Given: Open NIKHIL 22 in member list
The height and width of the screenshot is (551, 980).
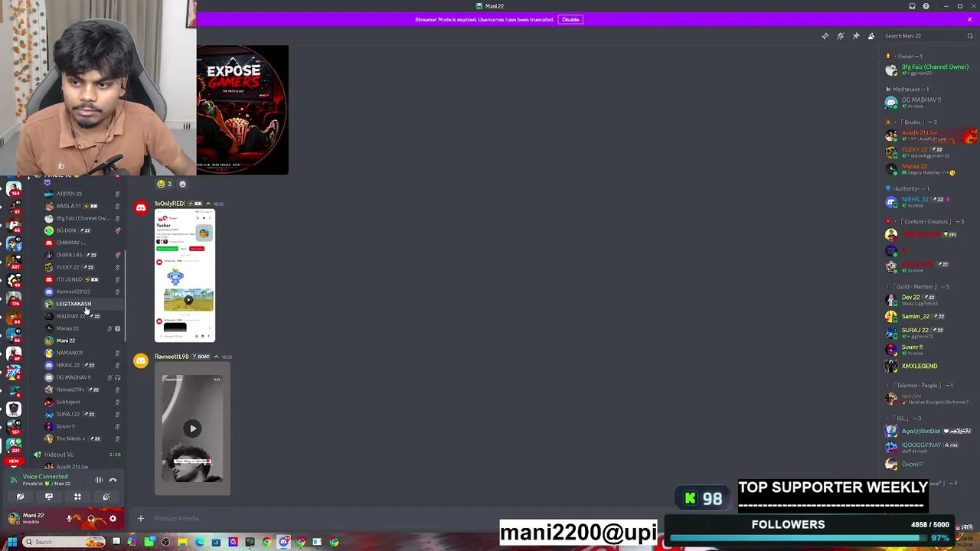Looking at the screenshot, I should (x=928, y=201).
